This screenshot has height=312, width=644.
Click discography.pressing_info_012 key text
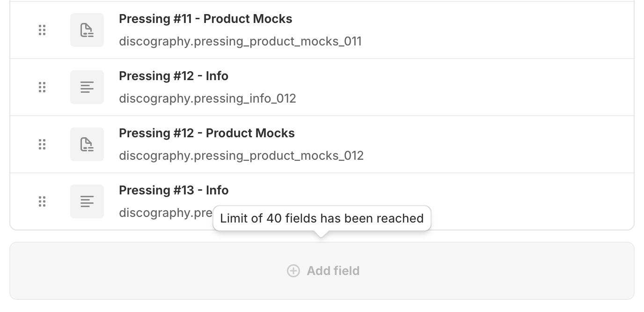[x=207, y=98]
